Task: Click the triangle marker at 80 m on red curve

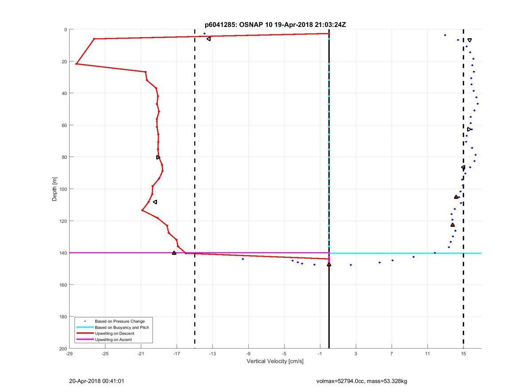Action: [158, 157]
